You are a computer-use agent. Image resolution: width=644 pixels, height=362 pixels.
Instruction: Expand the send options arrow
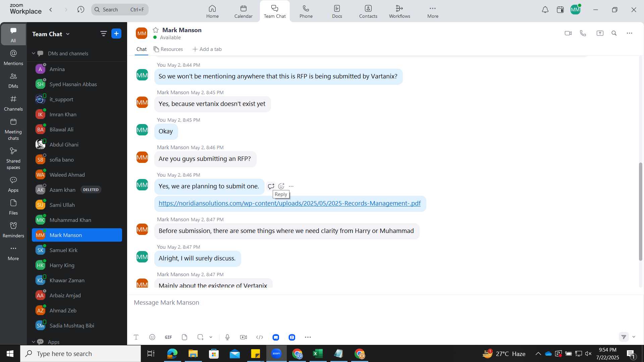pos(634,337)
